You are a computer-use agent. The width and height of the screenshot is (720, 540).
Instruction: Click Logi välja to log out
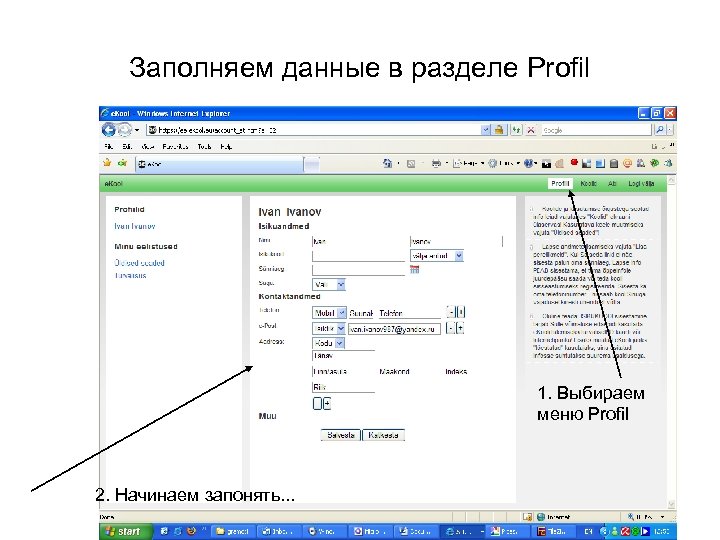641,184
